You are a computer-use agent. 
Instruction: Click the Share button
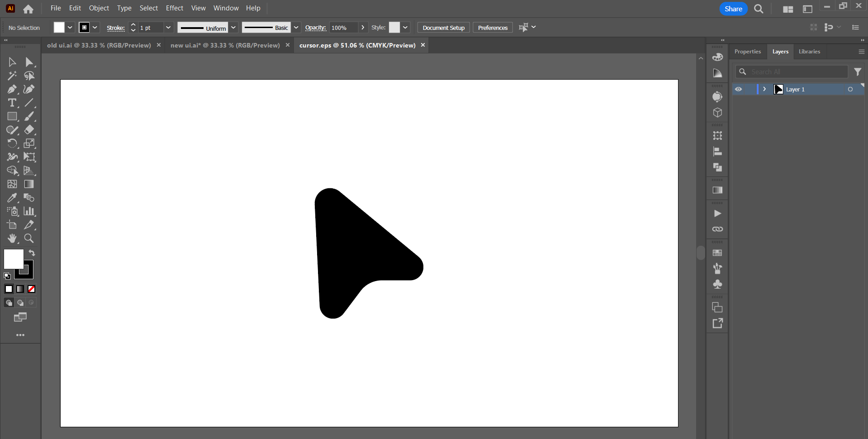coord(733,9)
